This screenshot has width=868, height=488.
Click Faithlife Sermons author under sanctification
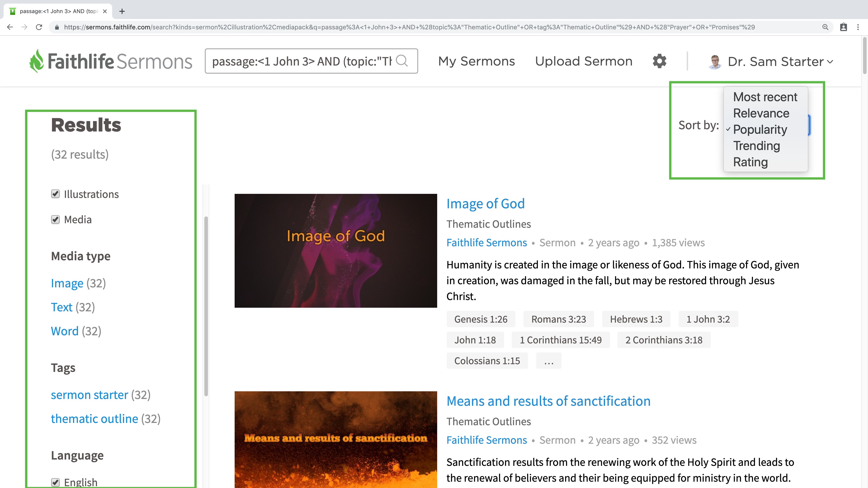tap(487, 440)
